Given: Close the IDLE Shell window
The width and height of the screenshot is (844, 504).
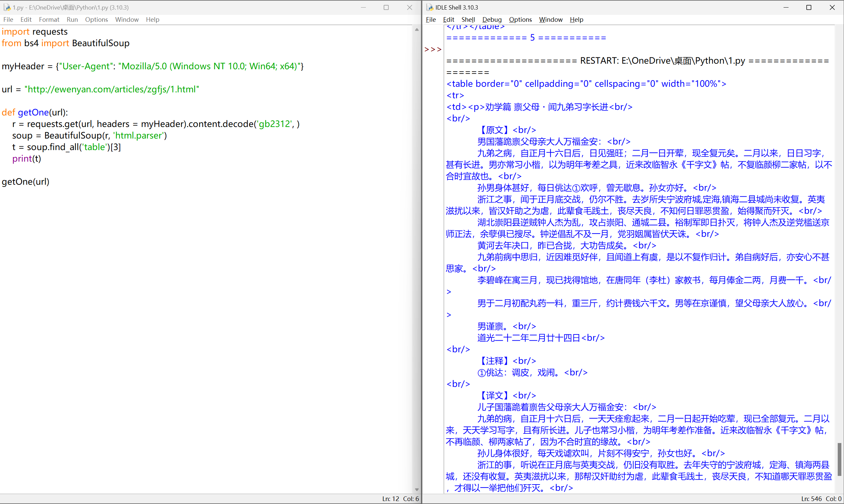Looking at the screenshot, I should tap(832, 7).
